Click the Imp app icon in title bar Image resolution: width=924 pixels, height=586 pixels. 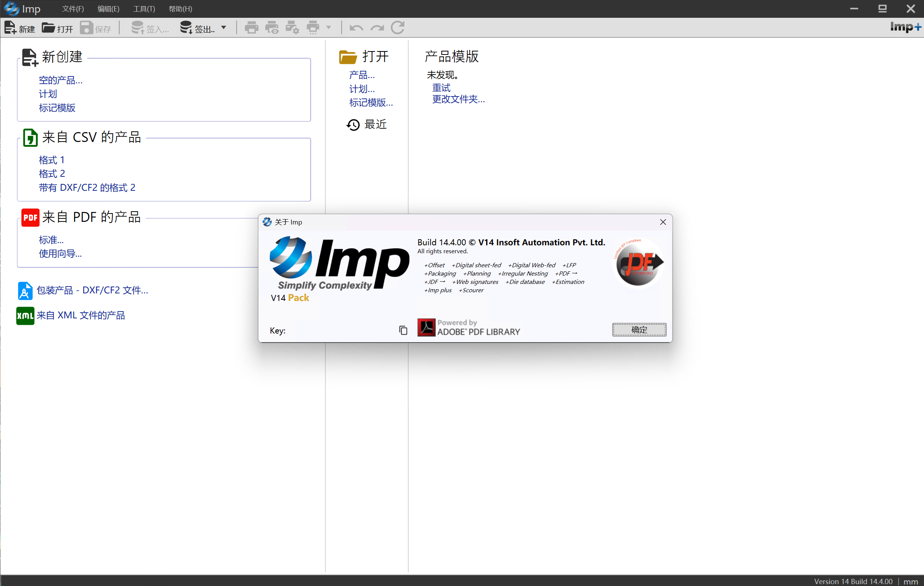11,9
